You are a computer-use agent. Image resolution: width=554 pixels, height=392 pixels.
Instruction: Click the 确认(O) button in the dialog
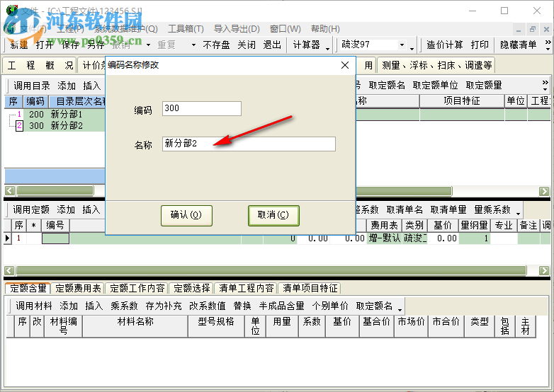186,216
